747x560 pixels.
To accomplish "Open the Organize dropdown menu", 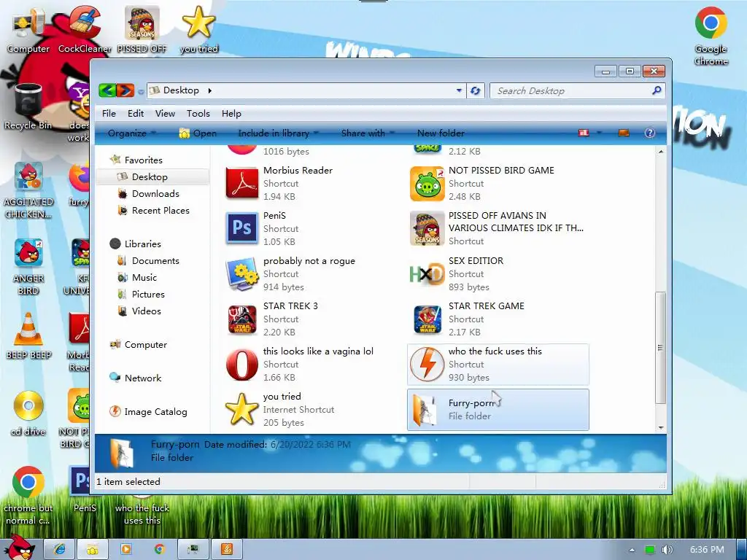I will coord(131,133).
